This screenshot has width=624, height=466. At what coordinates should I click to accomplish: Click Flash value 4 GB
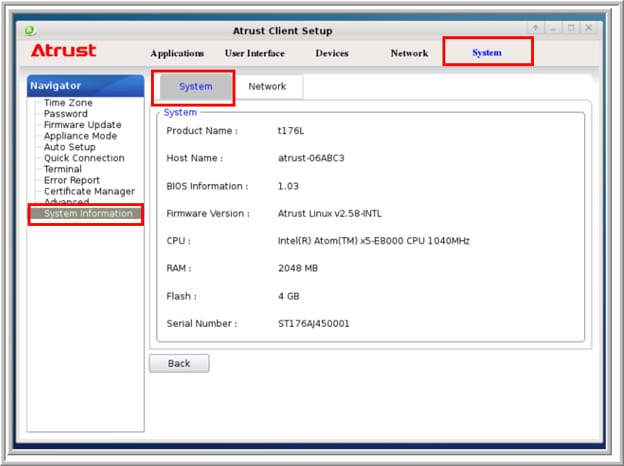click(x=289, y=296)
